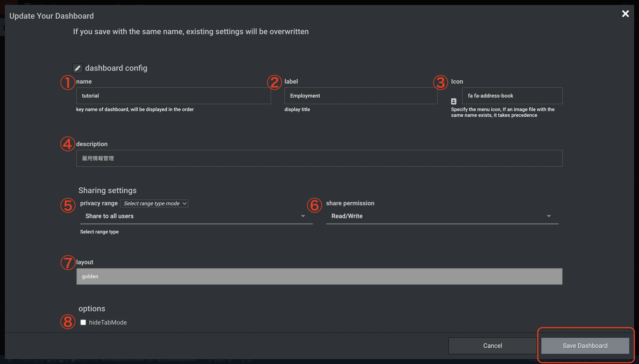The width and height of the screenshot is (639, 364).
Task: Focus the name field containing tutorial
Action: [x=173, y=96]
